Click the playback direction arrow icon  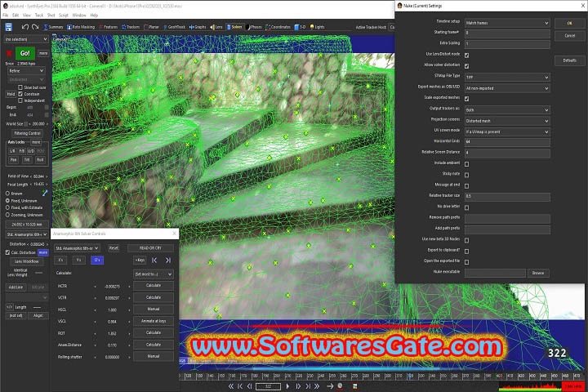pos(330,386)
